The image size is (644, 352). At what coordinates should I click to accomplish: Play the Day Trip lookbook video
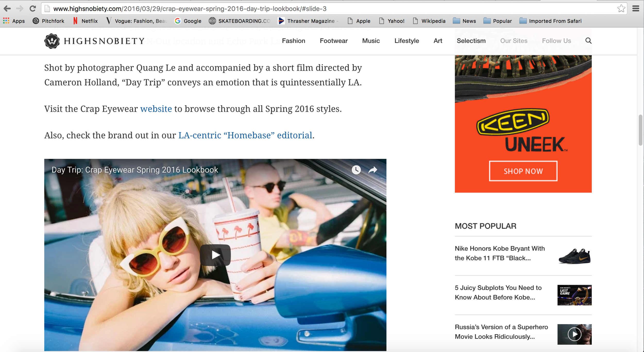tap(215, 255)
